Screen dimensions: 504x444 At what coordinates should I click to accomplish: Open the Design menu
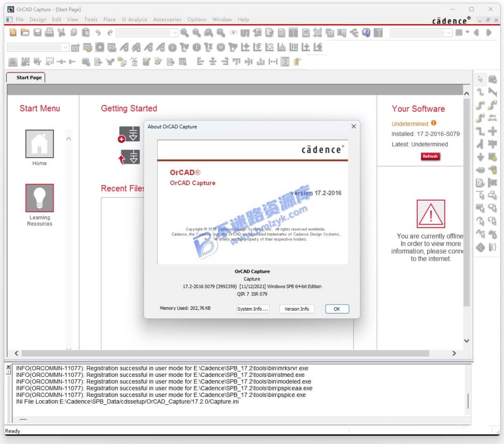[x=38, y=20]
